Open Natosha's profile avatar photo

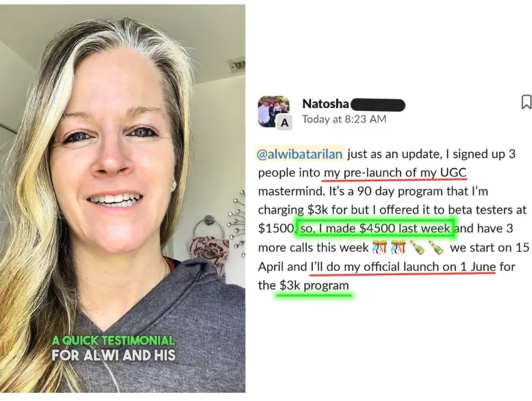pyautogui.click(x=274, y=111)
